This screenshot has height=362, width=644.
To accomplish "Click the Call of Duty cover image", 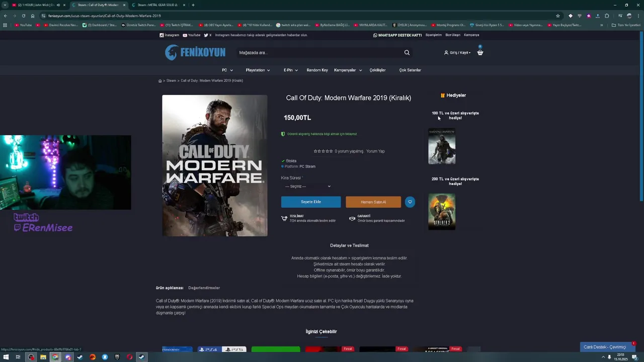I will tap(215, 165).
